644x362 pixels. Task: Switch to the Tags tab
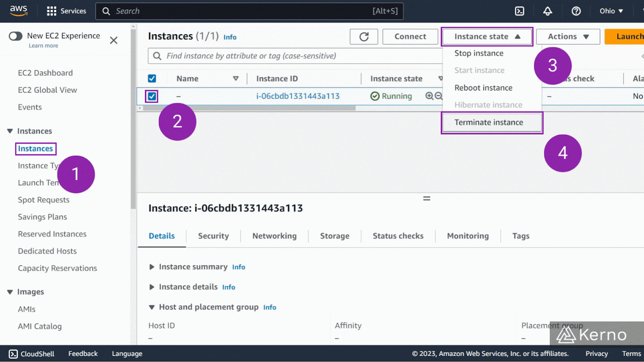pyautogui.click(x=521, y=236)
